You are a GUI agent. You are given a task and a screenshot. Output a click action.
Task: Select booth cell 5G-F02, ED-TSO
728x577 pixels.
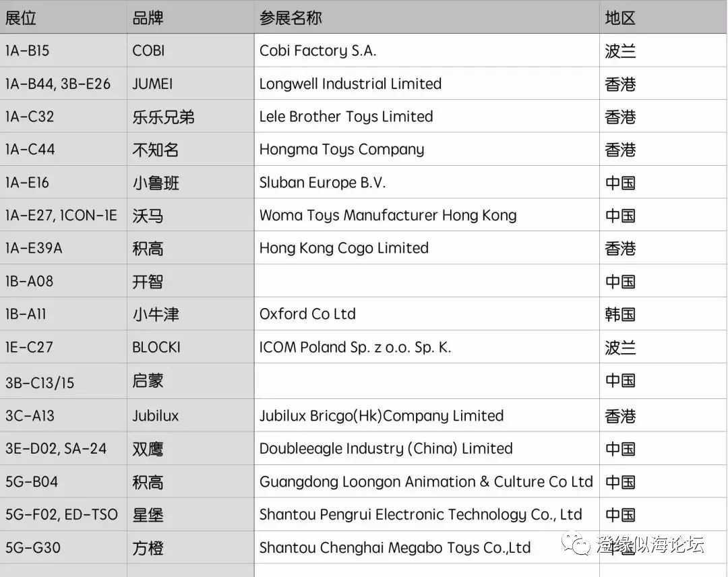tap(62, 515)
